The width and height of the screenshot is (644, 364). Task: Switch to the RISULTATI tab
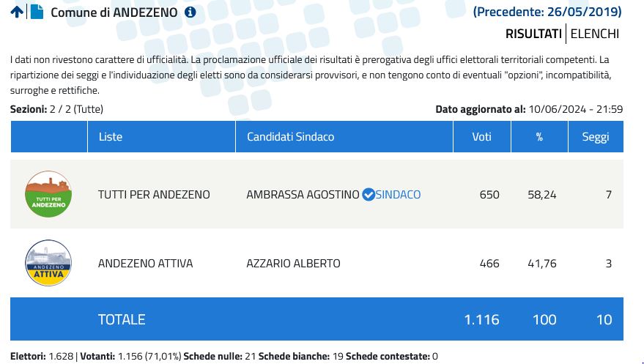(533, 34)
